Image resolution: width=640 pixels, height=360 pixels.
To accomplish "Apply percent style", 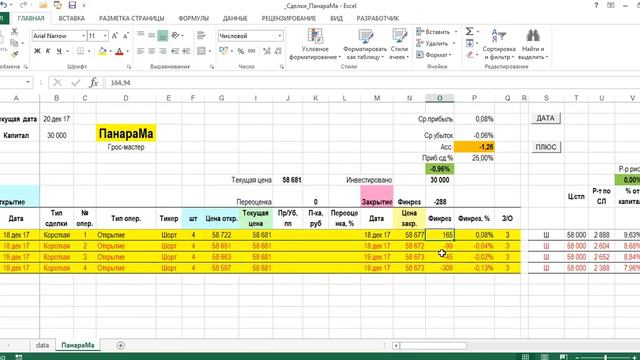I will pos(241,51).
